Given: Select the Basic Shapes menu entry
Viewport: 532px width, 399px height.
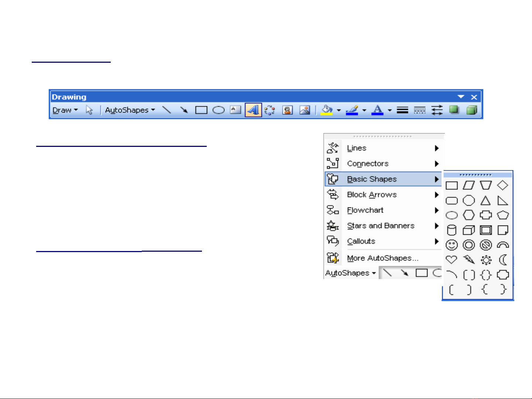Looking at the screenshot, I should [x=383, y=179].
